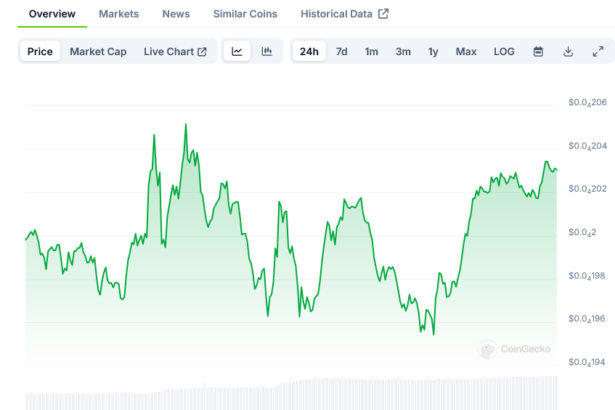Go to the News tab
The height and width of the screenshot is (410, 615).
(176, 14)
